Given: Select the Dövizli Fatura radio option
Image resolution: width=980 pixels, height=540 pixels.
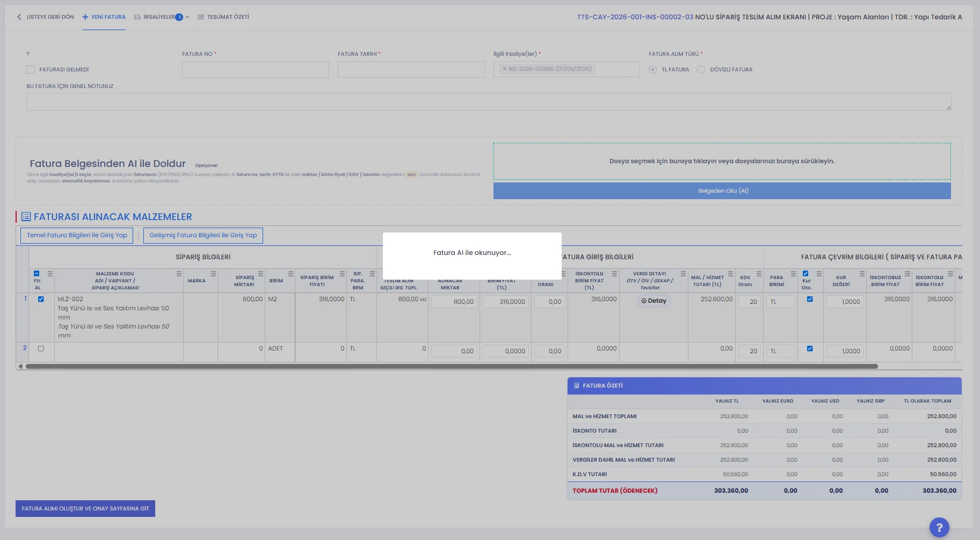Looking at the screenshot, I should pos(701,70).
